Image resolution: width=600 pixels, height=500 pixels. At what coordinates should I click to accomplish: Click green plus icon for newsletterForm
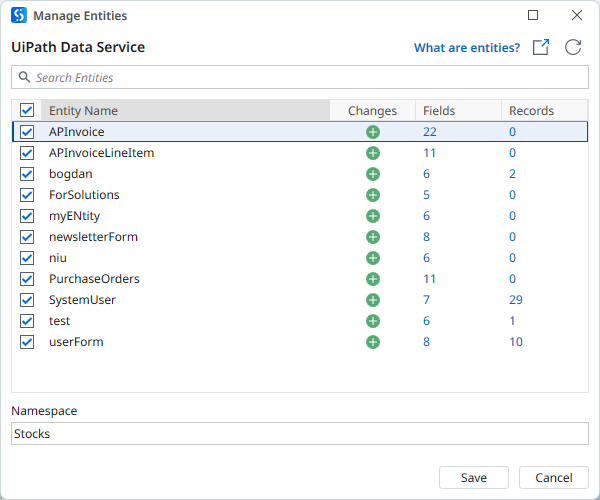pos(373,237)
